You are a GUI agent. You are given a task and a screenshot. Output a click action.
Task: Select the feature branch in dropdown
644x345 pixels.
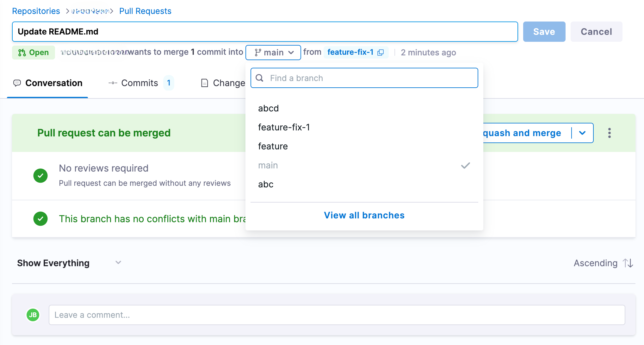coord(273,146)
